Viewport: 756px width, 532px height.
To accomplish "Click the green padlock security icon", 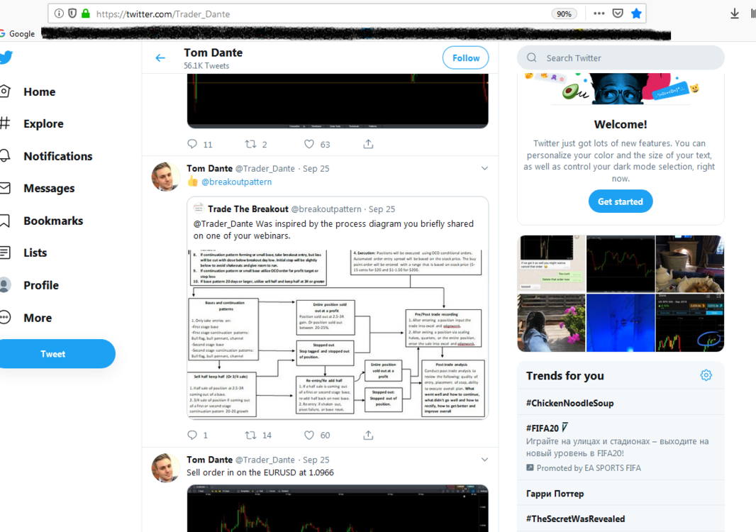I will click(x=86, y=13).
